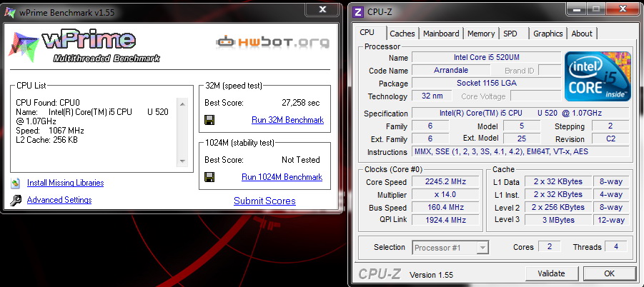Viewport: 644px width, 287px height.
Task: Click the Specification field text
Action: (x=520, y=113)
